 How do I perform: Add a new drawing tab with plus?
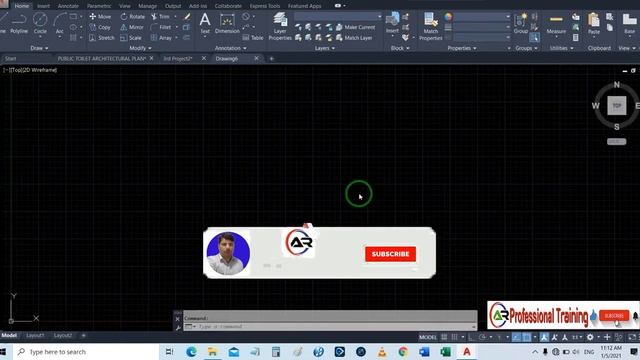(x=271, y=59)
